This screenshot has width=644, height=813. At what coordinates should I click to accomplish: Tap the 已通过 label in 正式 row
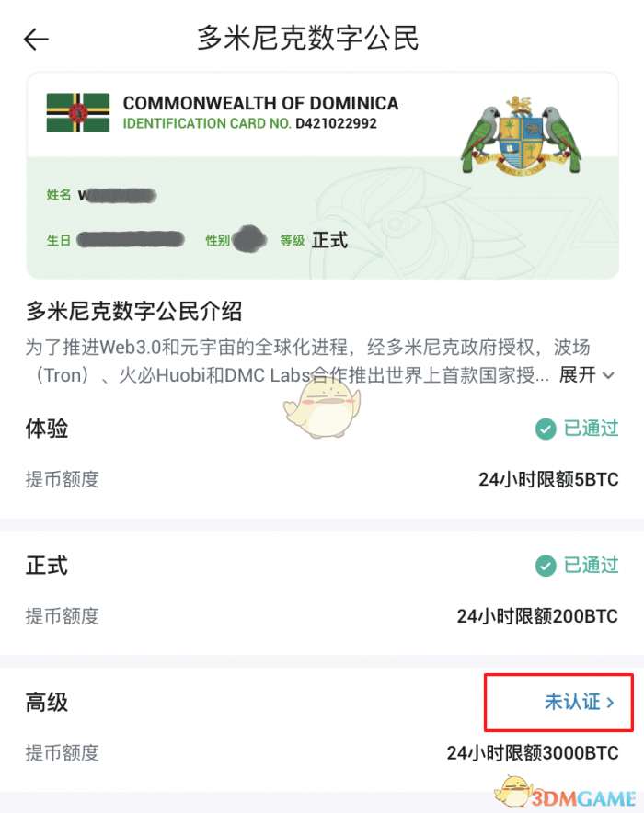pos(592,566)
